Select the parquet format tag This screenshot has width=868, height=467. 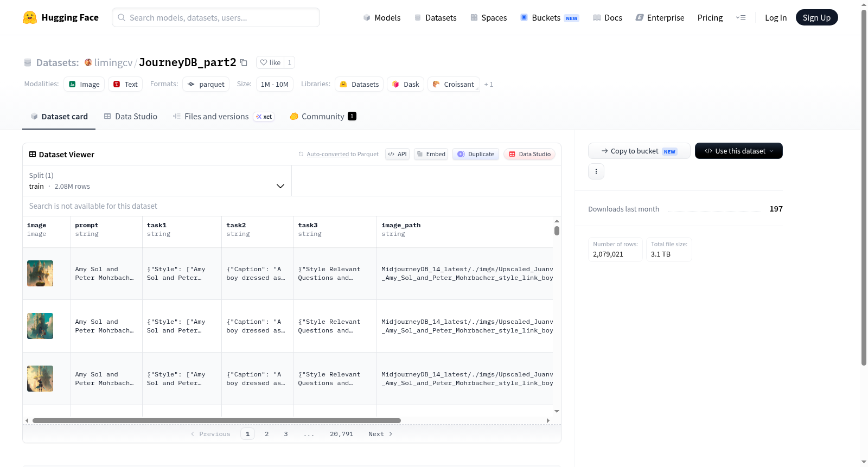click(x=206, y=84)
